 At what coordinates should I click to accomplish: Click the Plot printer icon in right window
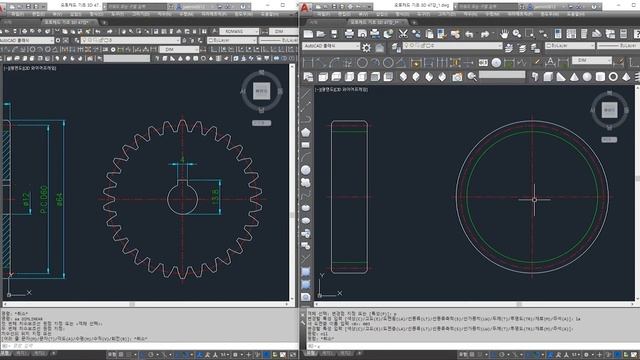point(349,34)
